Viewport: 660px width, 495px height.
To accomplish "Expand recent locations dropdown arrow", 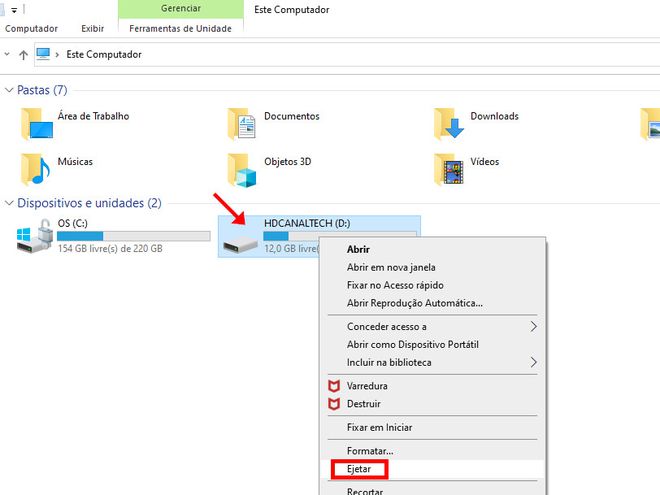I will pos(7,54).
